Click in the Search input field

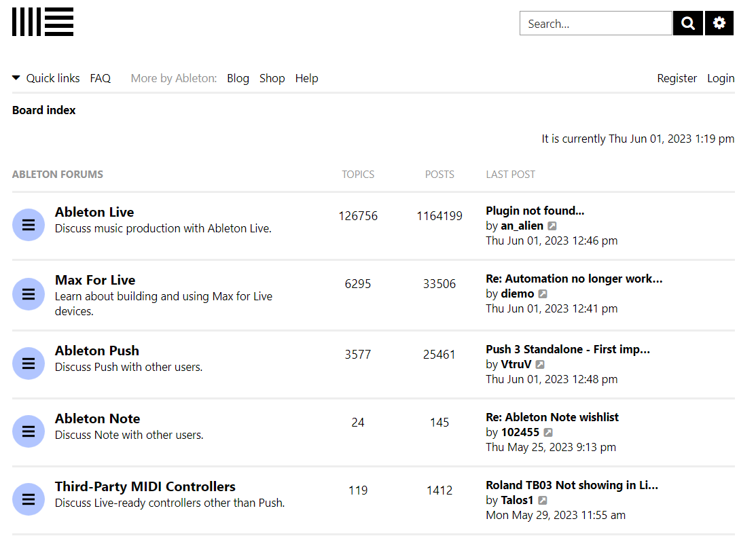click(596, 23)
